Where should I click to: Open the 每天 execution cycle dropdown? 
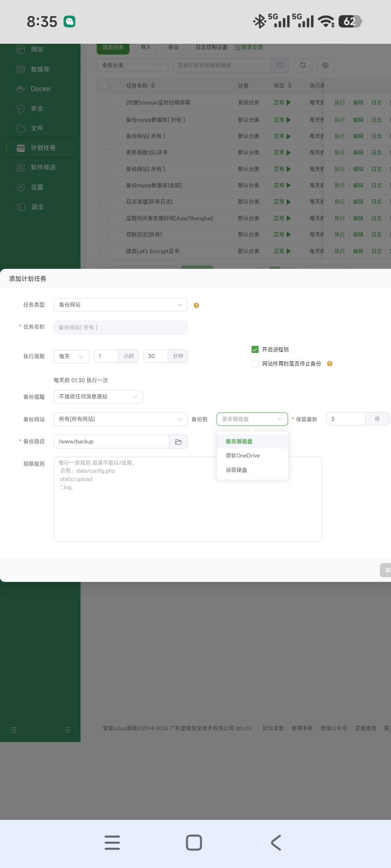coord(71,356)
